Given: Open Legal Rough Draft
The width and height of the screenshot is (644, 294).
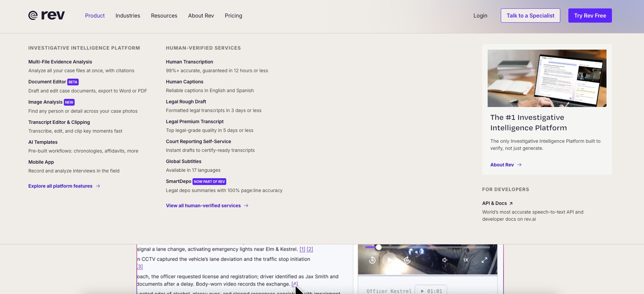Looking at the screenshot, I should click(x=186, y=102).
